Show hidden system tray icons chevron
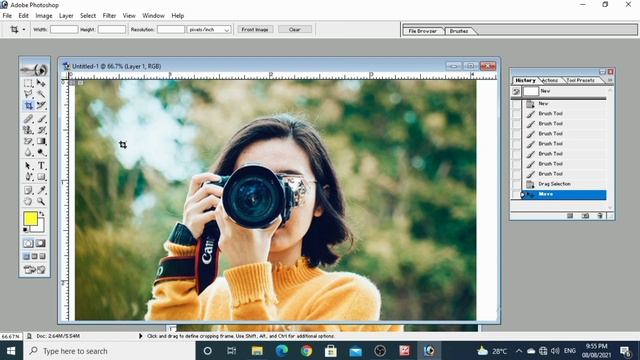 click(x=518, y=351)
